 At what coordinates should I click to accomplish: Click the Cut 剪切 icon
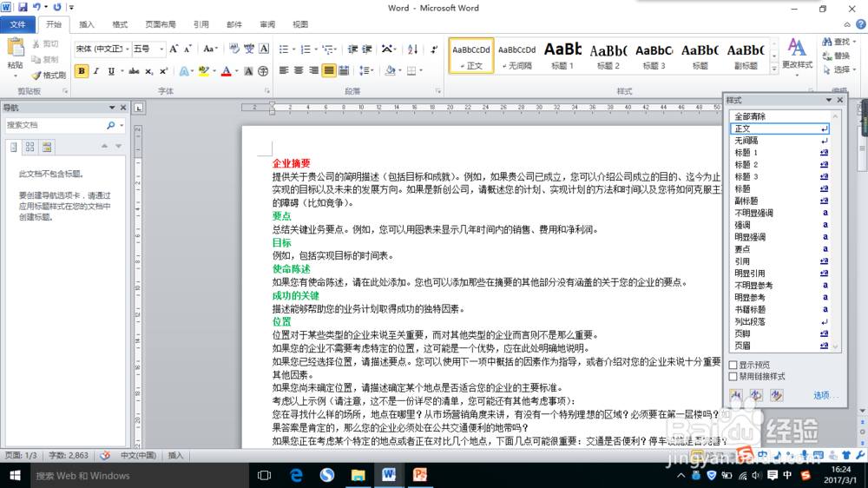pyautogui.click(x=45, y=43)
